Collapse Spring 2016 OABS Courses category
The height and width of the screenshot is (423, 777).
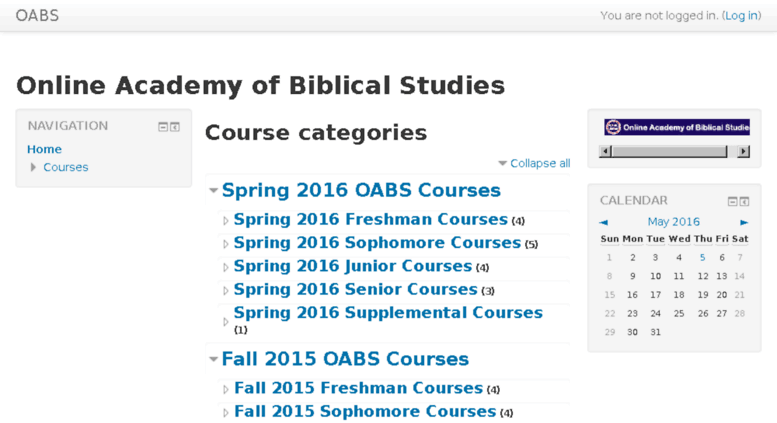pyautogui.click(x=214, y=190)
